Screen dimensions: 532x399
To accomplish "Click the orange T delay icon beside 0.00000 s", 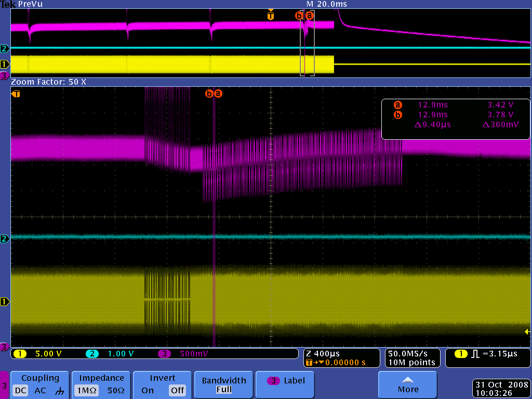I will click(x=309, y=362).
